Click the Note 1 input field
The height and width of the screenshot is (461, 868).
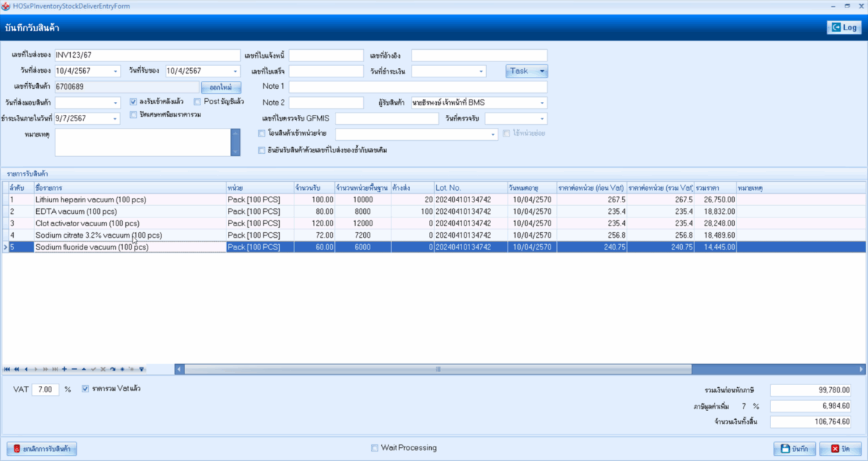click(418, 87)
